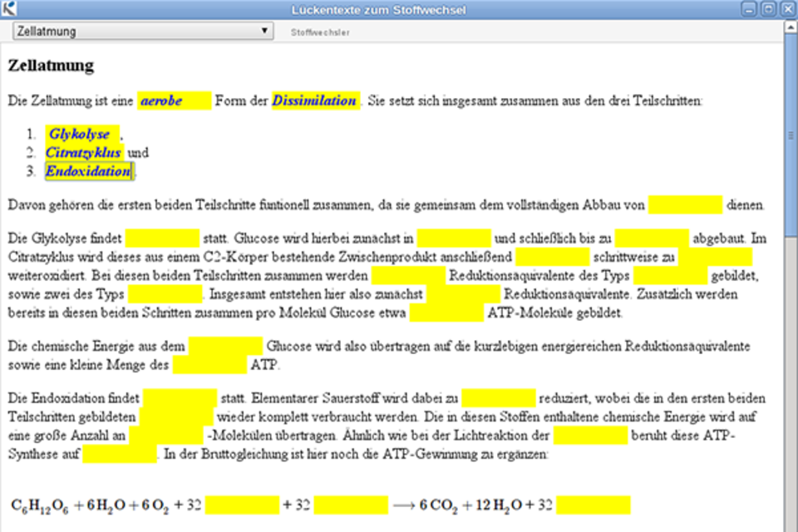This screenshot has width=798, height=532.
Task: Click the blank before 'ATP-Moleküle gebildet'
Action: click(x=447, y=313)
